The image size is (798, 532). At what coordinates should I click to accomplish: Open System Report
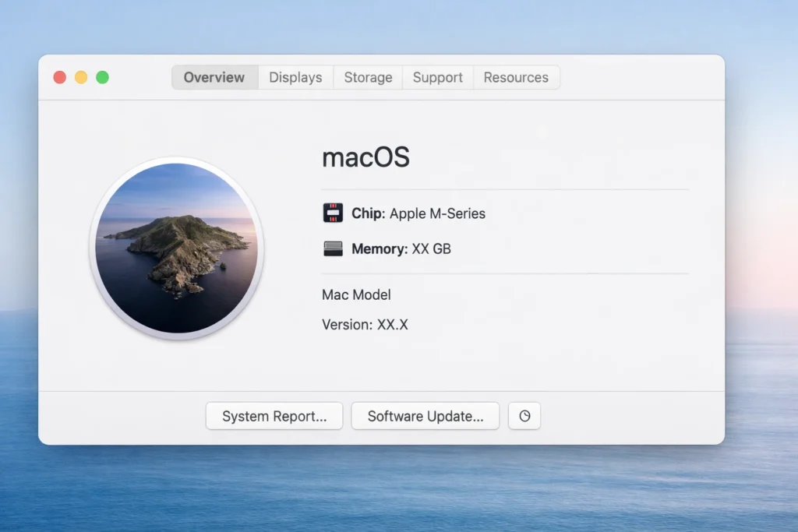click(x=274, y=416)
